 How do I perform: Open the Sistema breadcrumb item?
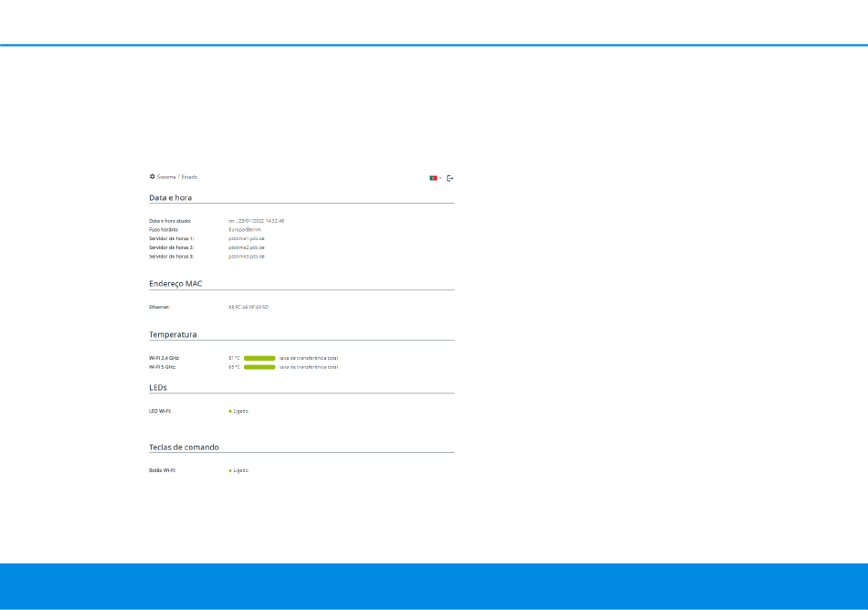pyautogui.click(x=166, y=177)
